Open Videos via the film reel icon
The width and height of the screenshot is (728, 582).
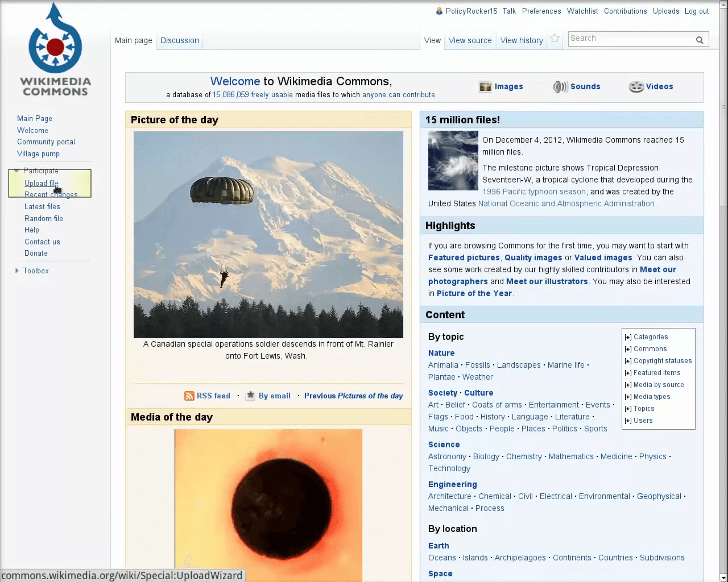click(636, 86)
